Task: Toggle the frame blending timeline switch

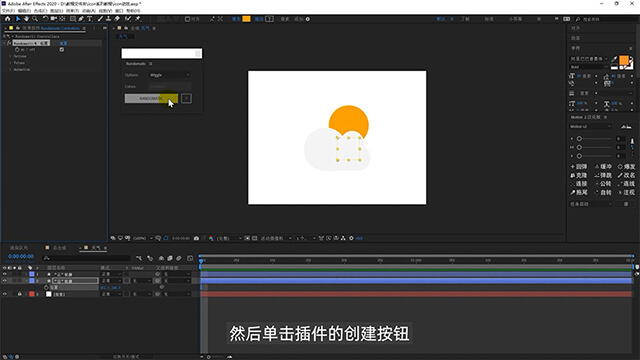Action: pos(170,258)
